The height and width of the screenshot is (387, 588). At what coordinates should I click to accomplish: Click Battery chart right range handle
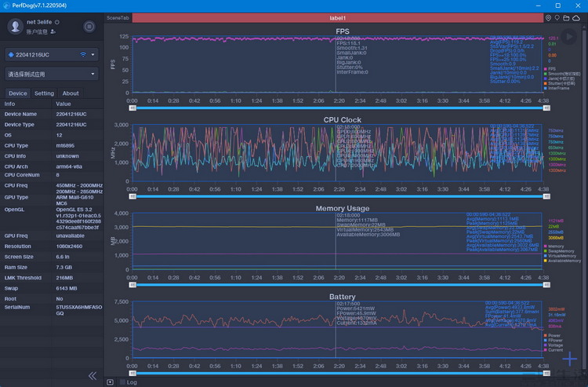coord(546,373)
